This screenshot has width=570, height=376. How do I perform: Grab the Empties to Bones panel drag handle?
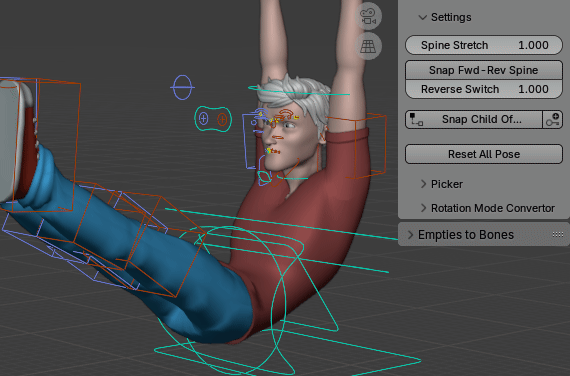tap(558, 235)
